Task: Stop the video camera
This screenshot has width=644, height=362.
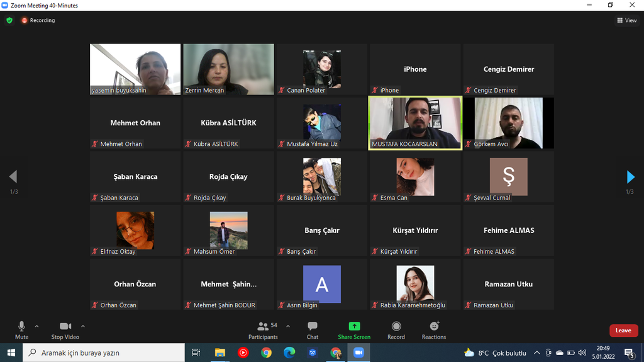Action: (65, 329)
